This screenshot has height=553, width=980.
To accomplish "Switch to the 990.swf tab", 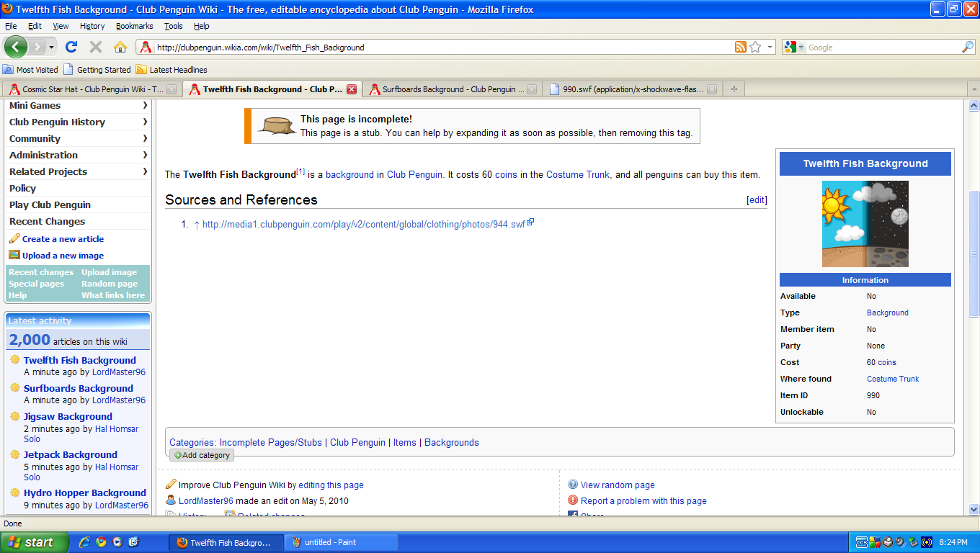I will click(632, 89).
